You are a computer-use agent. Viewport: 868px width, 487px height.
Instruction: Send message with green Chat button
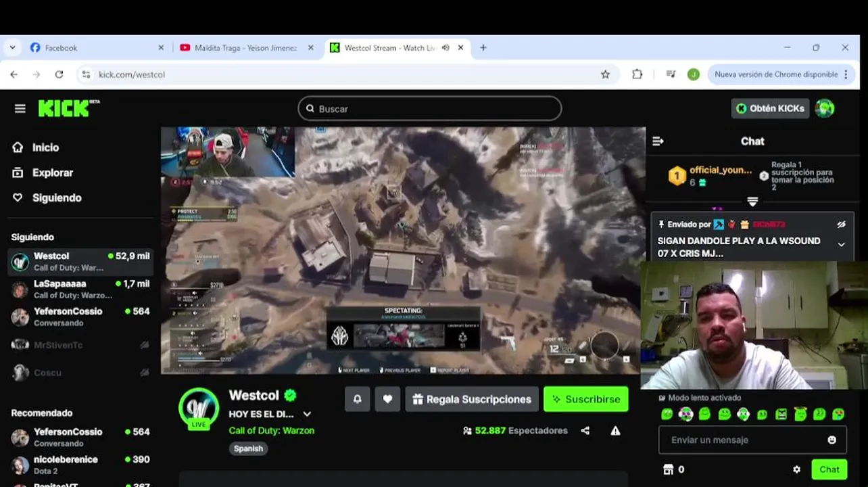[829, 469]
